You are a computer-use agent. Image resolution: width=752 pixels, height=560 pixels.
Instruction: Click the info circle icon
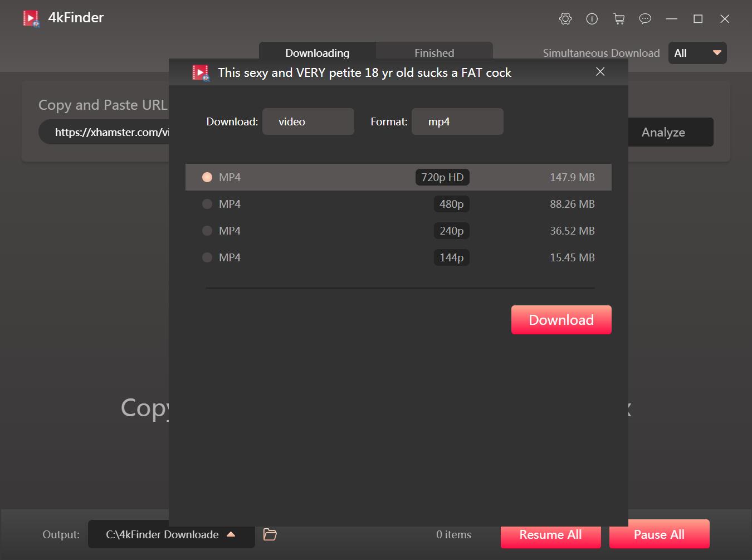(x=592, y=19)
